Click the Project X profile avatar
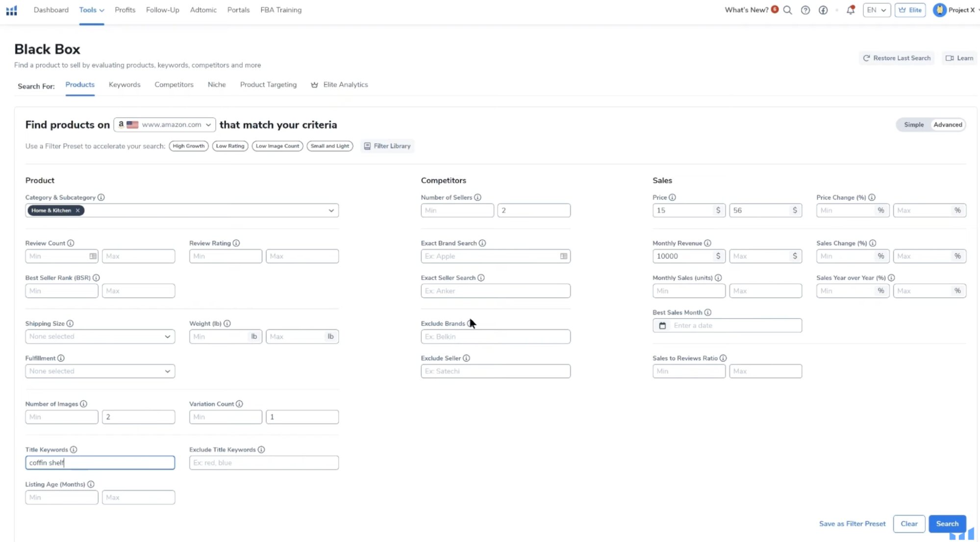The width and height of the screenshot is (980, 542). tap(939, 10)
